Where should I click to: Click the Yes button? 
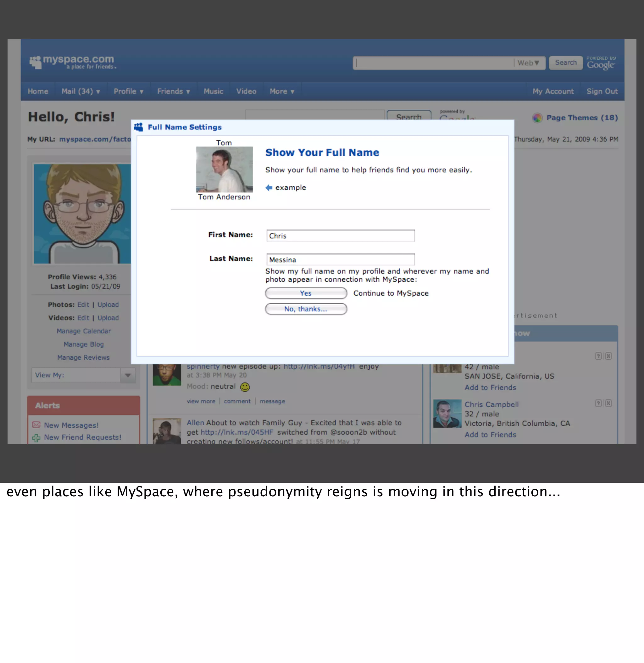tap(306, 293)
